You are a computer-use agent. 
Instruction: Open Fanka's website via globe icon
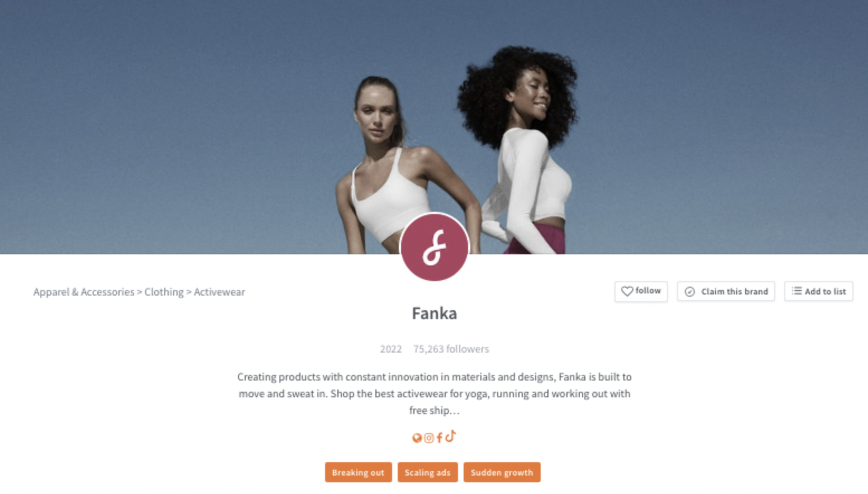417,438
